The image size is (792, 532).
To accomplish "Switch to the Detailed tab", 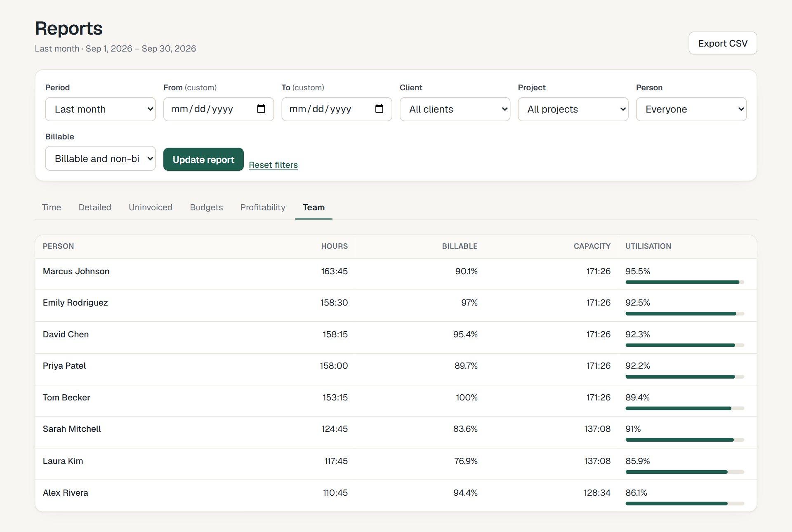I will pos(95,207).
